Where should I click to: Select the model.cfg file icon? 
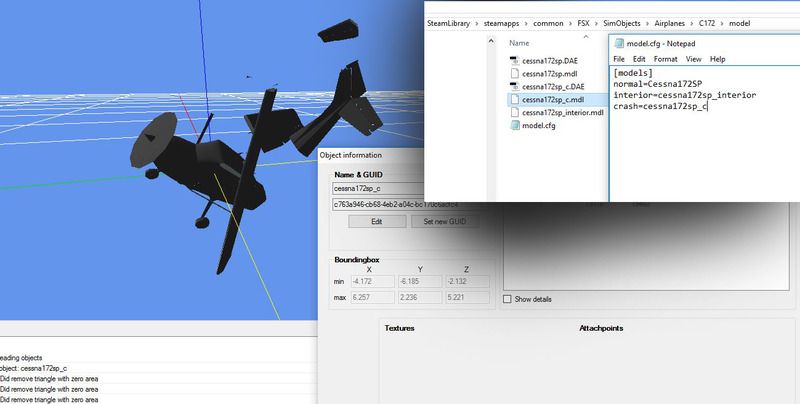coord(514,126)
